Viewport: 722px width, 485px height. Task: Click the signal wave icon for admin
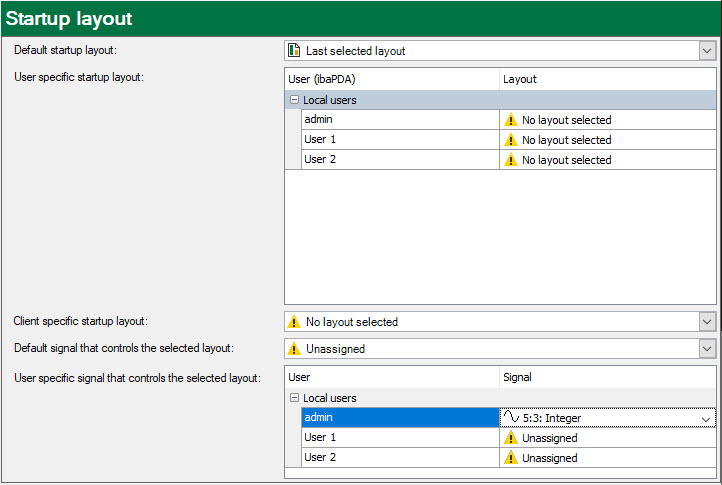coord(511,418)
